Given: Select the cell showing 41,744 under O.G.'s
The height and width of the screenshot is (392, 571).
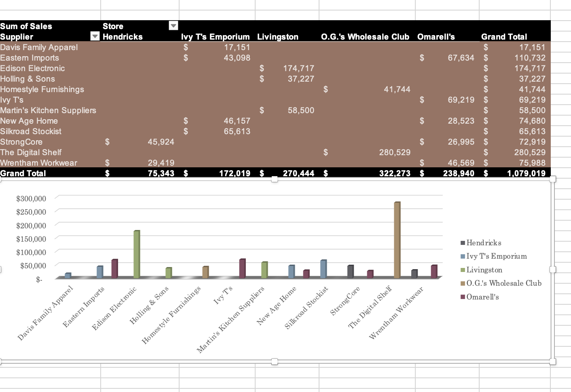Looking at the screenshot, I should coord(367,89).
